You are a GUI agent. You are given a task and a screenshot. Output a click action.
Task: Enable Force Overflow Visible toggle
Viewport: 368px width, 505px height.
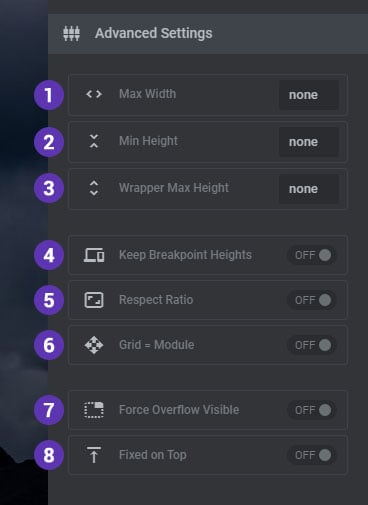click(312, 410)
